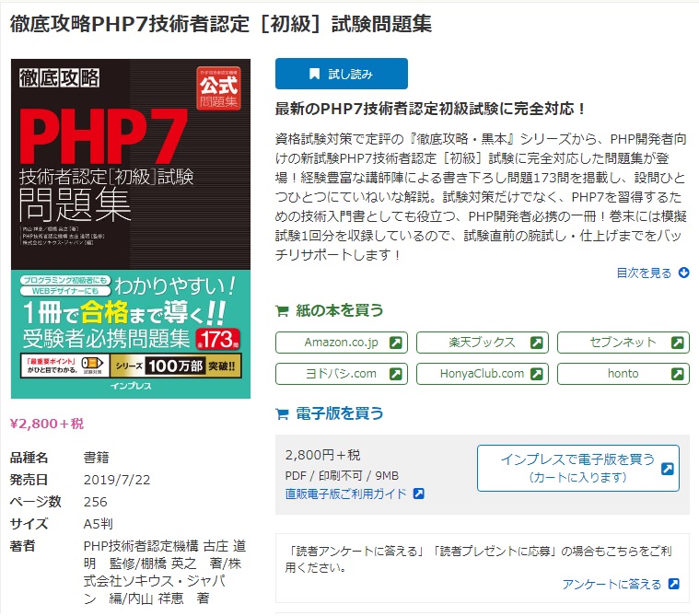Click the PHP7 book cover image
699x616 pixels.
pos(131,228)
